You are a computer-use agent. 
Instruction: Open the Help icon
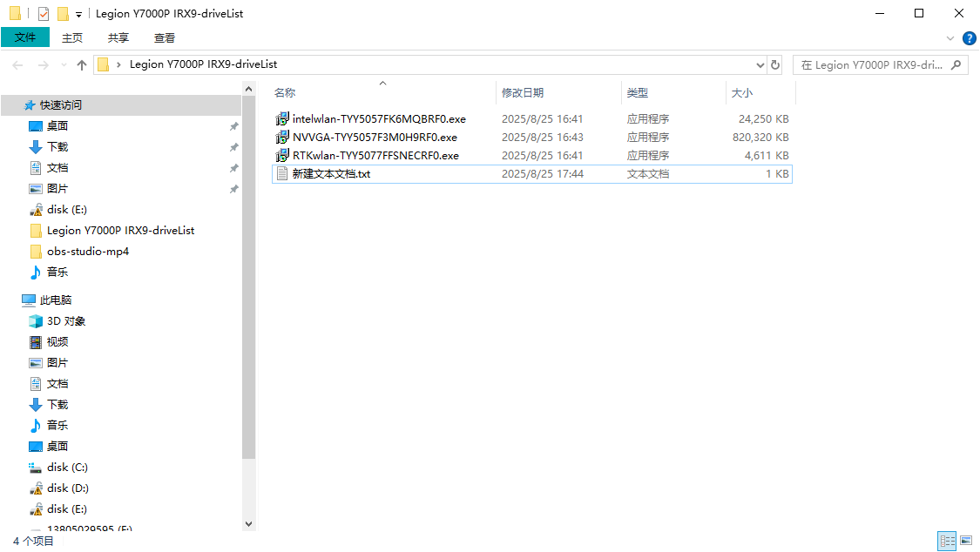point(970,38)
